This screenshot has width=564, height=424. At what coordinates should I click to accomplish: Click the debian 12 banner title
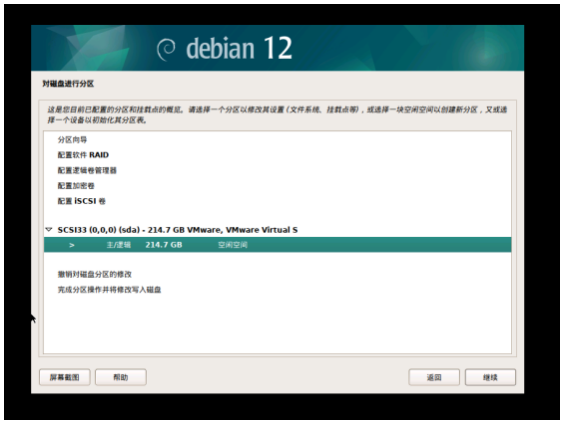pos(239,48)
